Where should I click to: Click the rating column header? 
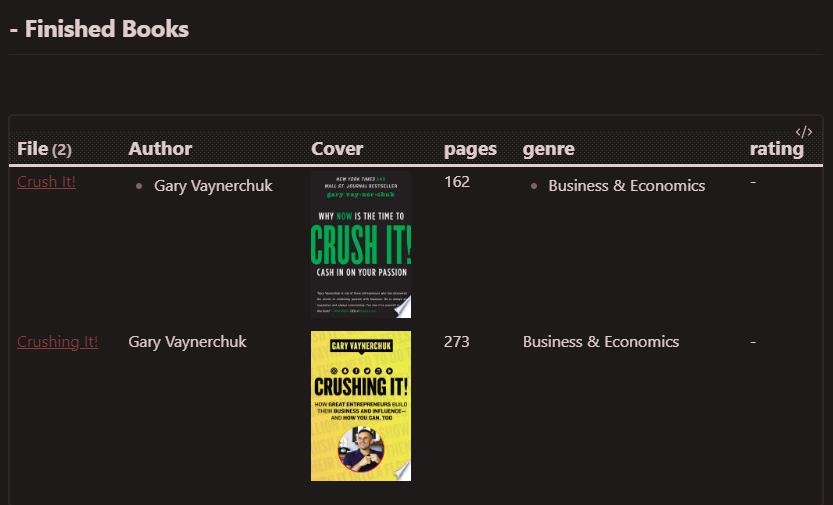point(776,149)
